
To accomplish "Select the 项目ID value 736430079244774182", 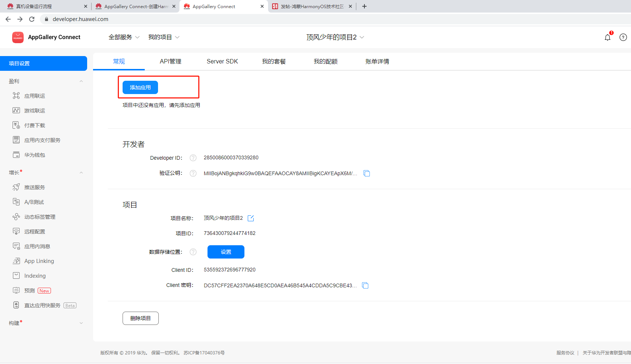I will (x=230, y=233).
